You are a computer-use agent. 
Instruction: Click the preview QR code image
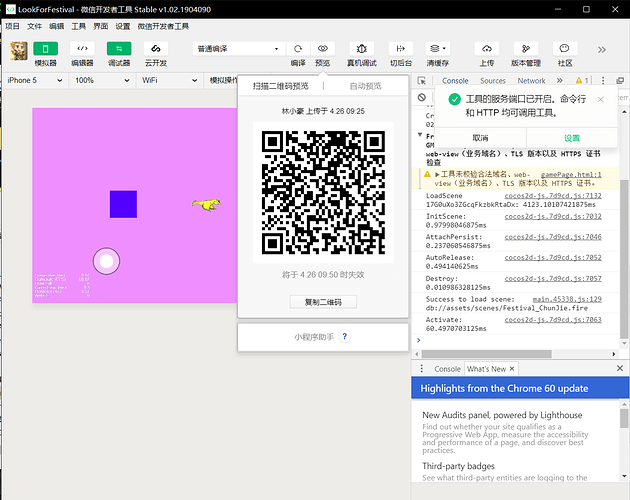click(323, 193)
